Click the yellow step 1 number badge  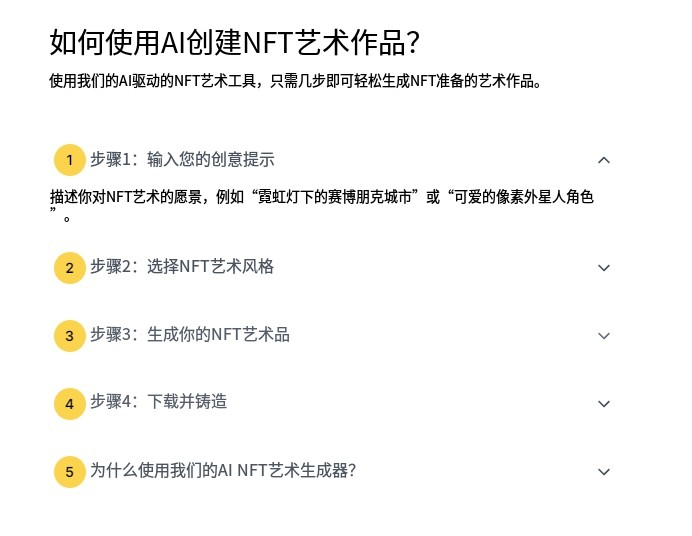coord(69,160)
